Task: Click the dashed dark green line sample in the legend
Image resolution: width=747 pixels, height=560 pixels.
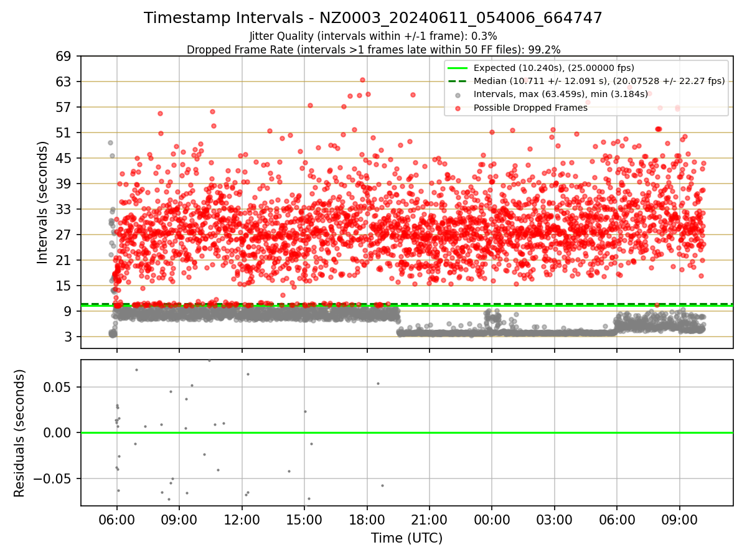Action: [x=458, y=81]
